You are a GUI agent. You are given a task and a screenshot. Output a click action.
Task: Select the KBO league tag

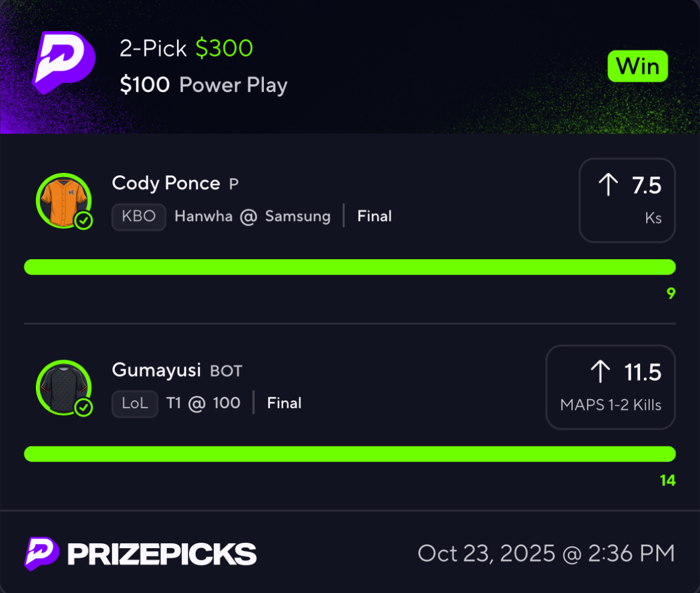click(139, 217)
